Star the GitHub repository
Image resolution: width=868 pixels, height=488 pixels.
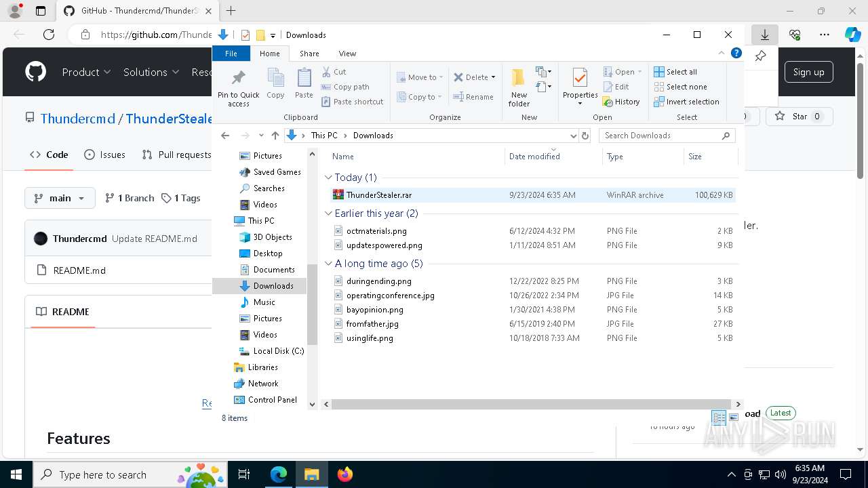click(x=799, y=117)
